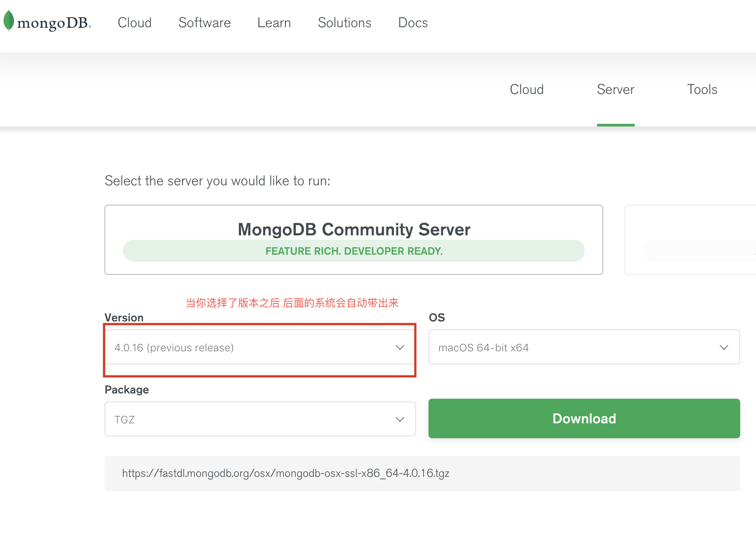
Task: Expand the Version dropdown chevron
Action: [x=400, y=347]
